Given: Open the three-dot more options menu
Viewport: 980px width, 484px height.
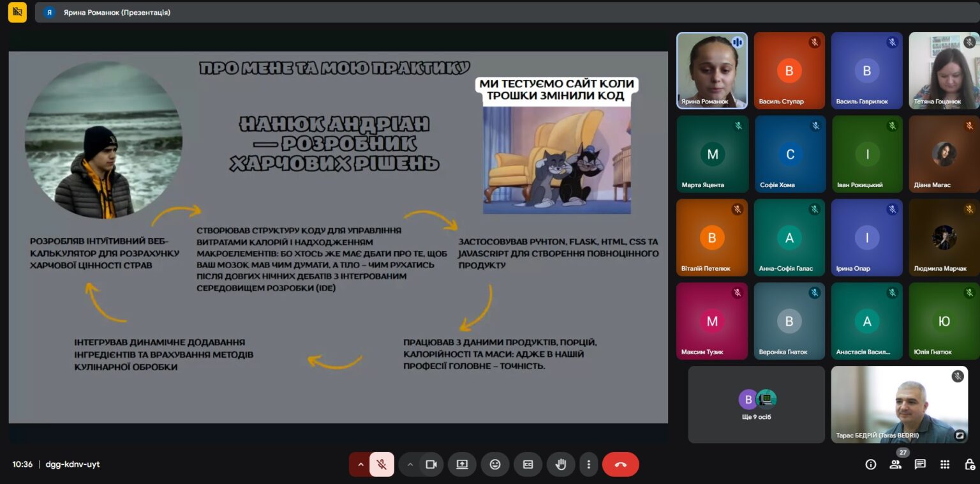Looking at the screenshot, I should (589, 464).
